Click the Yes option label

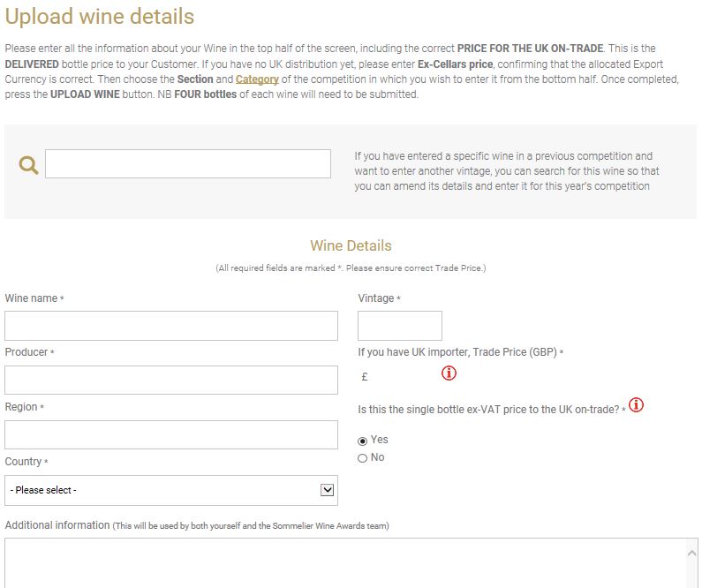(x=379, y=440)
